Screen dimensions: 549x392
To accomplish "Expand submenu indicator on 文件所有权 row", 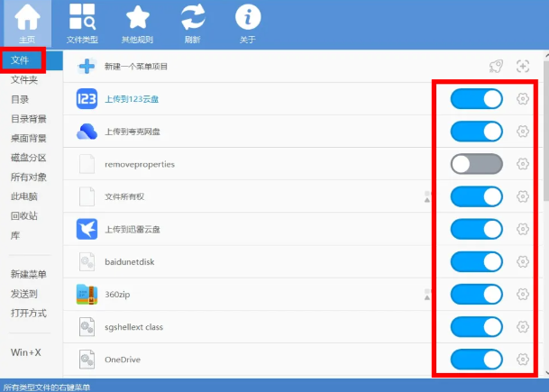I will [428, 196].
